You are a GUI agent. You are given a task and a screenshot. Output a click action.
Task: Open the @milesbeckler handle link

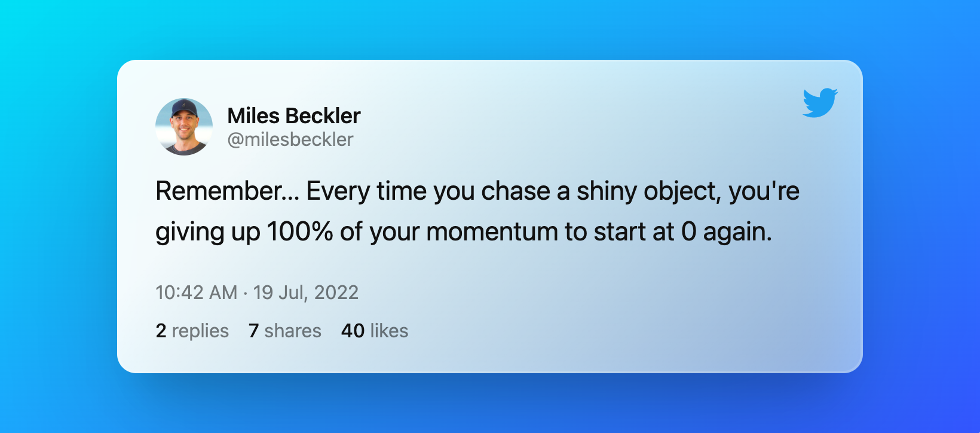(290, 139)
